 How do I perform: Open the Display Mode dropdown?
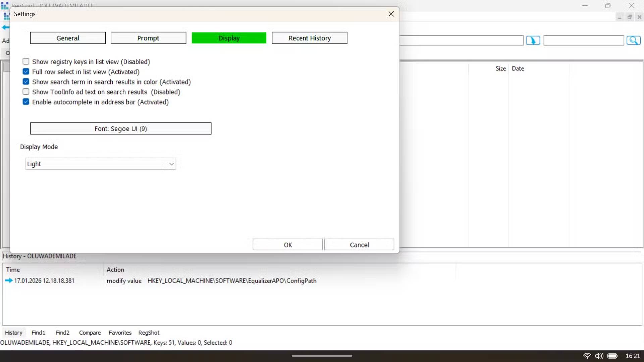(101, 164)
